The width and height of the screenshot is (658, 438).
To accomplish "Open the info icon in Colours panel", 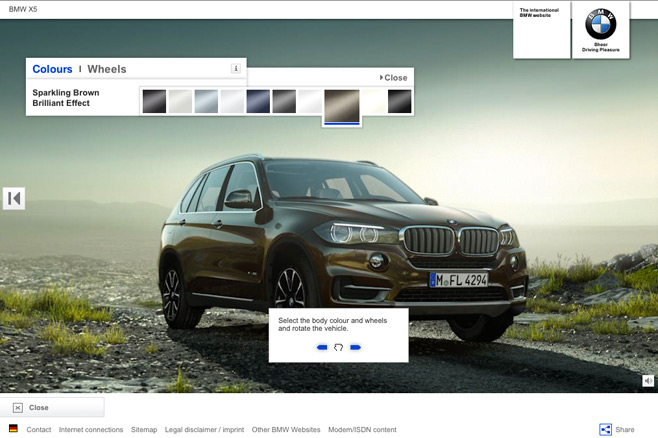I will point(236,68).
